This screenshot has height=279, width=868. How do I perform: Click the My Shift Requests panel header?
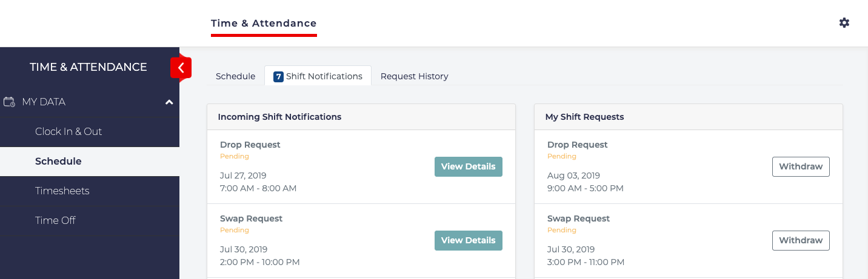(584, 117)
